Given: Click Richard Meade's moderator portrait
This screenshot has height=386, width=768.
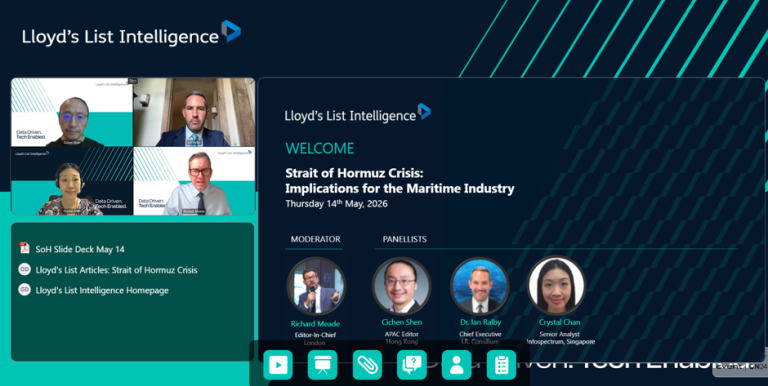Looking at the screenshot, I should pos(316,286).
